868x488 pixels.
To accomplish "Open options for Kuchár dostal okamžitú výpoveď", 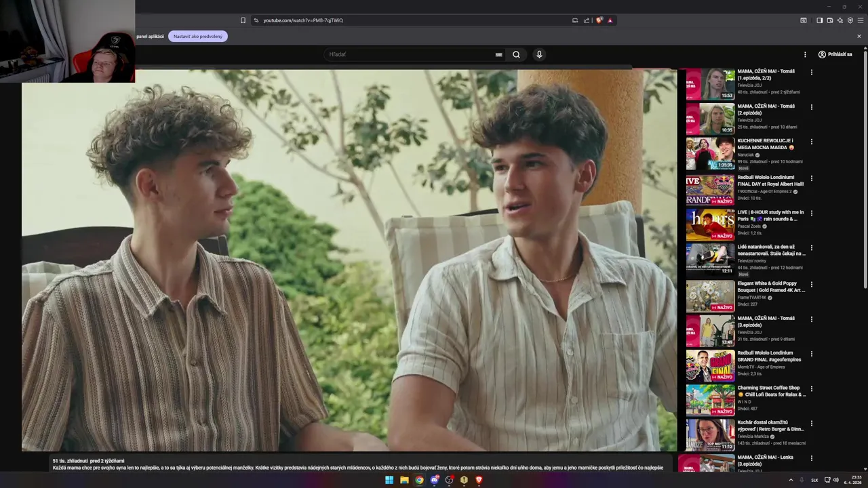I will point(811,424).
